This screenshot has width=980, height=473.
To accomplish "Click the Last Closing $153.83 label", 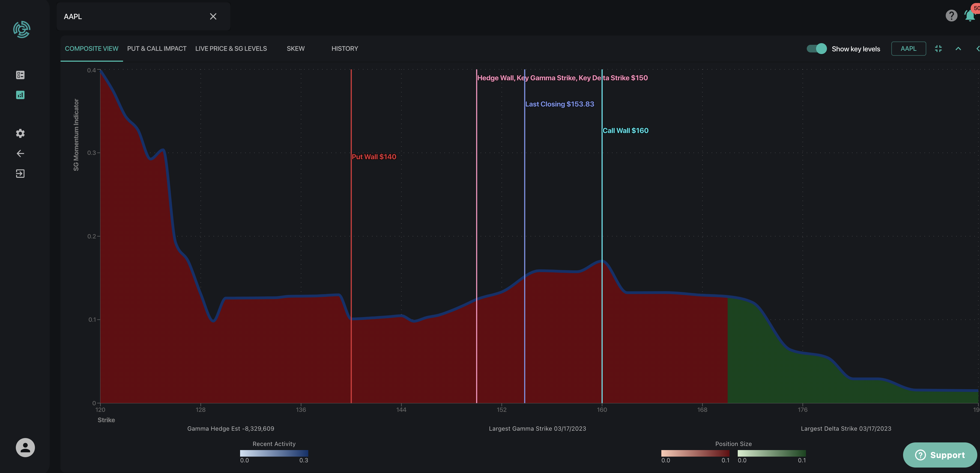I will [559, 104].
